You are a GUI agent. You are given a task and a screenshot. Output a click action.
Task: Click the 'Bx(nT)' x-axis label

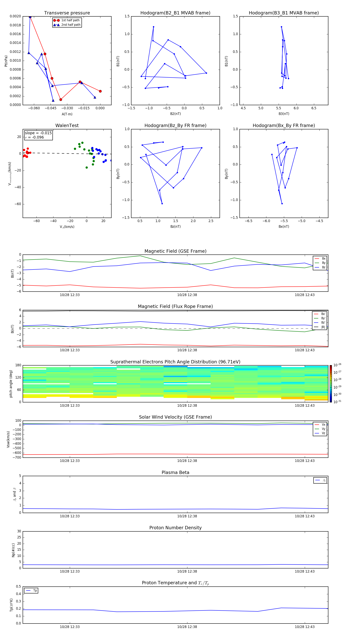coord(284,227)
